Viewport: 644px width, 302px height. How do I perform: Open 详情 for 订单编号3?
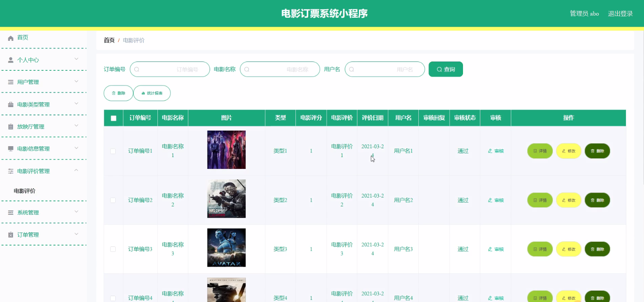click(x=540, y=249)
